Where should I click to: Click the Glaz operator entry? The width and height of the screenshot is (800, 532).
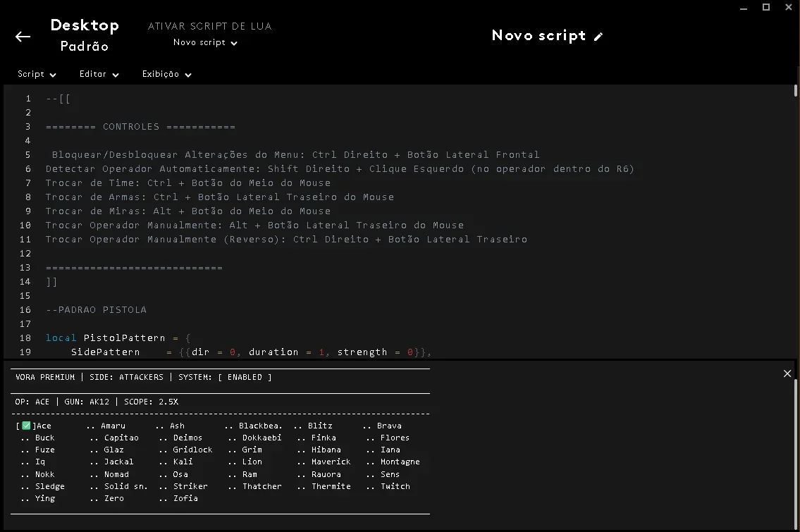(113, 450)
